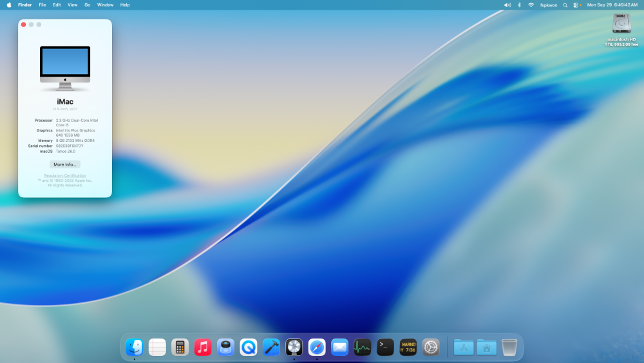Click the macOS version Tahoe 26.0
Screen dimensions: 644x363
(66, 152)
